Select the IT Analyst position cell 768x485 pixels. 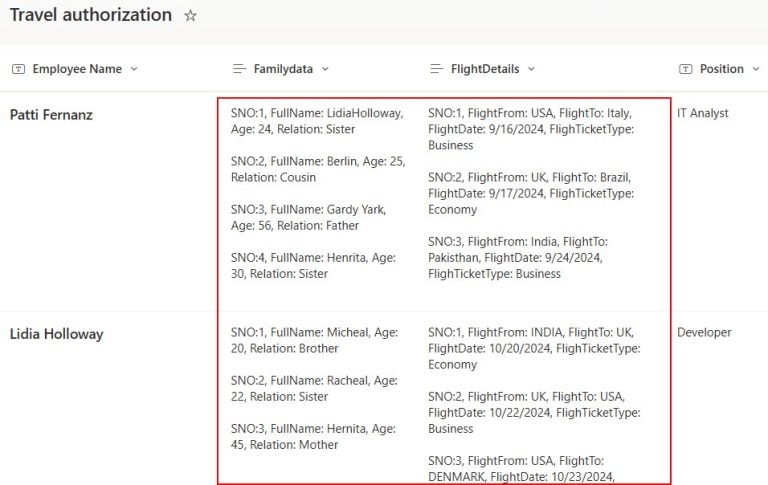coord(702,113)
